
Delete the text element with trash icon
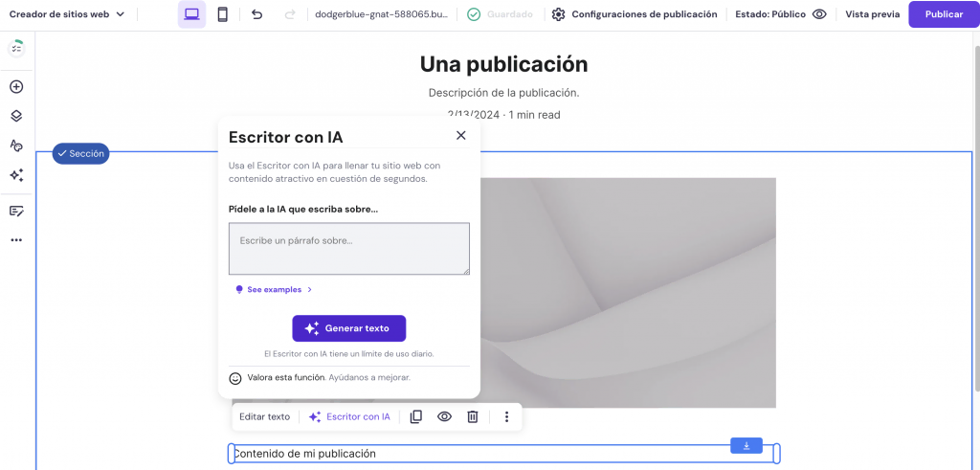click(x=473, y=417)
